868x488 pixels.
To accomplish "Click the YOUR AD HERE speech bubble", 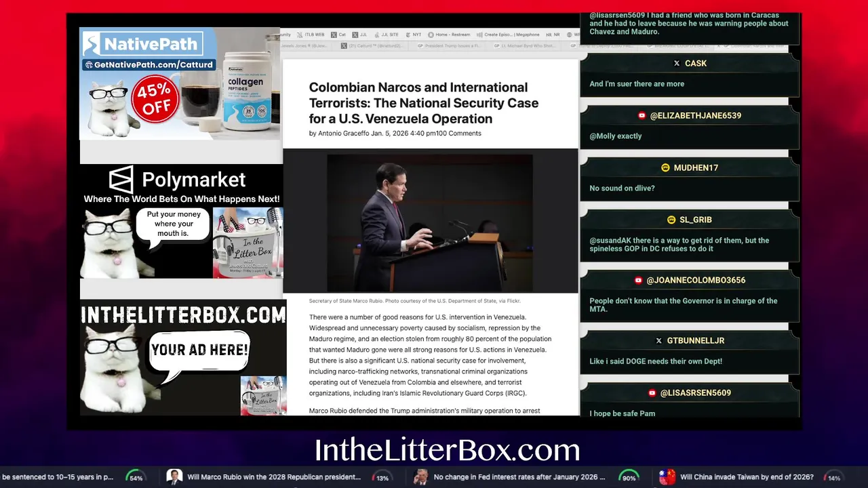I will 199,350.
